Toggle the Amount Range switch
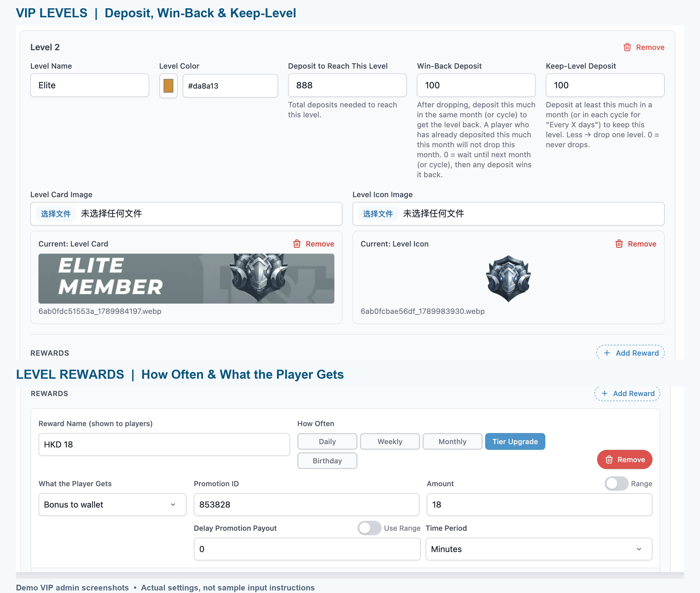Screen dimensions: 700x593 point(616,483)
